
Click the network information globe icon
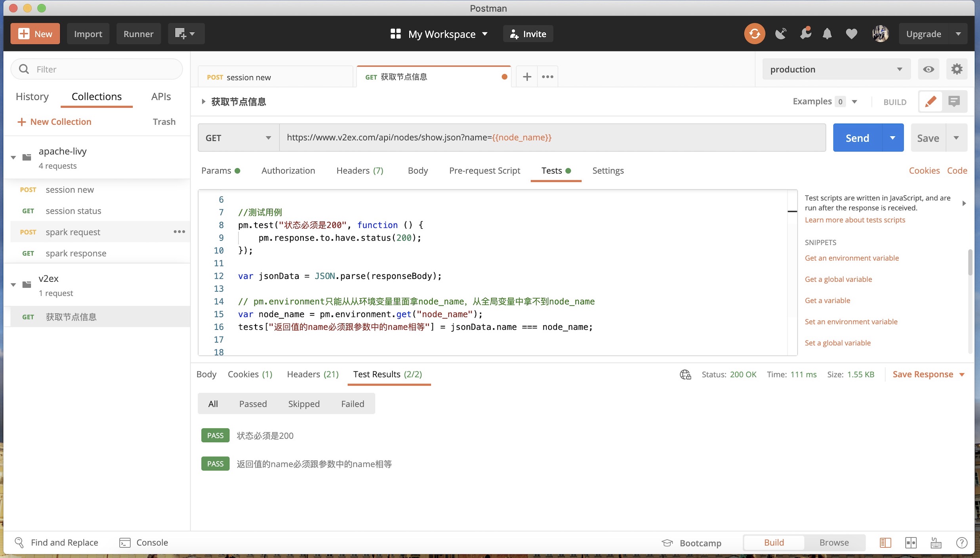point(685,375)
